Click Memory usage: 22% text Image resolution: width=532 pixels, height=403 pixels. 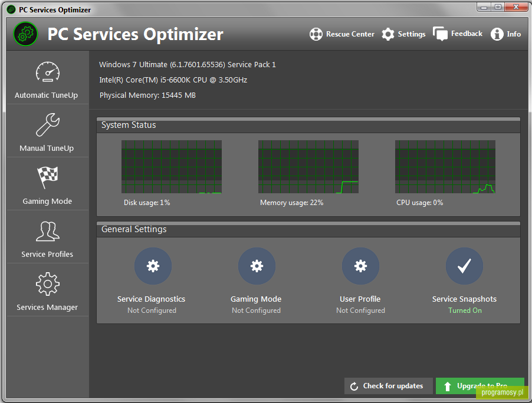pos(292,203)
